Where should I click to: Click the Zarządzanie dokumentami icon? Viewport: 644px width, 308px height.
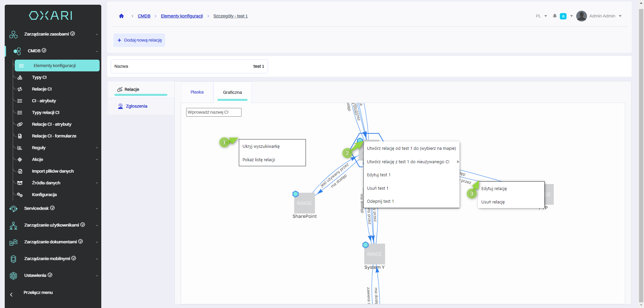coord(13,242)
